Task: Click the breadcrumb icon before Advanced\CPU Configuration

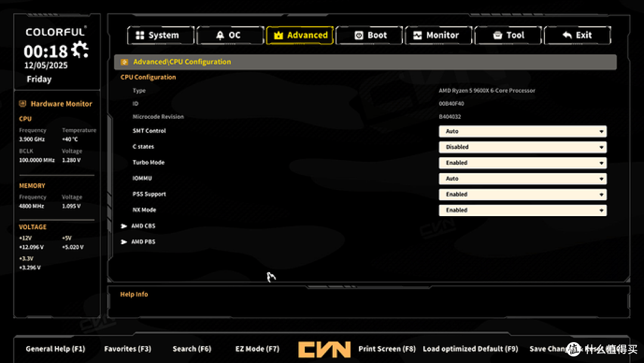Action: (x=124, y=62)
